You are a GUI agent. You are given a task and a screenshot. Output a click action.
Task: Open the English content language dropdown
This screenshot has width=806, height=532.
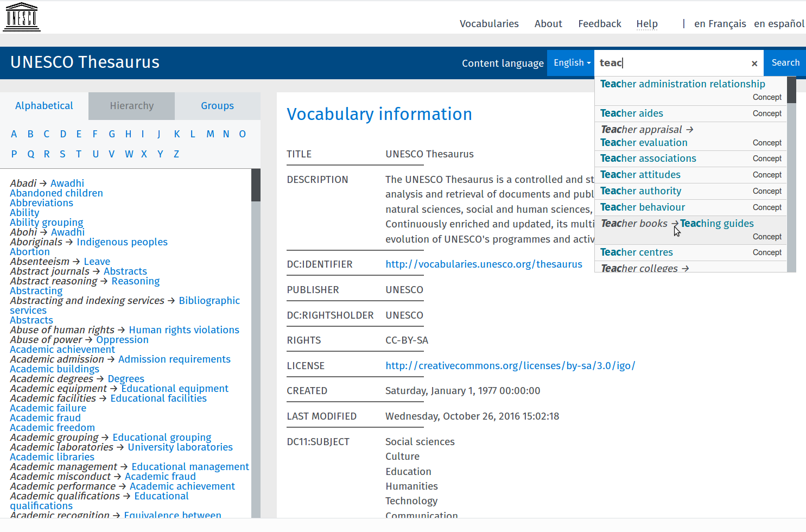572,63
